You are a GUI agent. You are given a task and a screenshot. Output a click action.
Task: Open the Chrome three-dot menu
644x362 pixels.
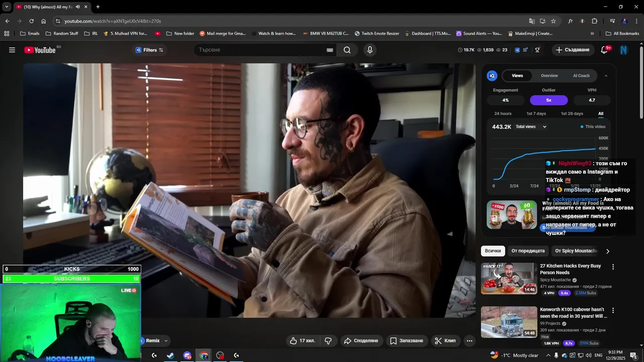[636, 21]
